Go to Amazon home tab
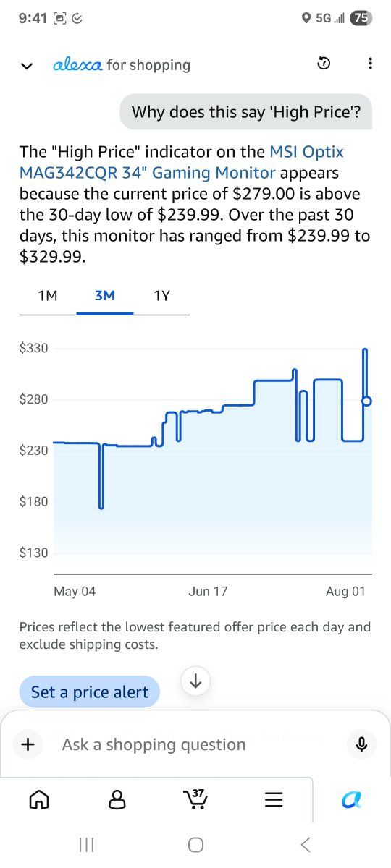 (x=39, y=799)
